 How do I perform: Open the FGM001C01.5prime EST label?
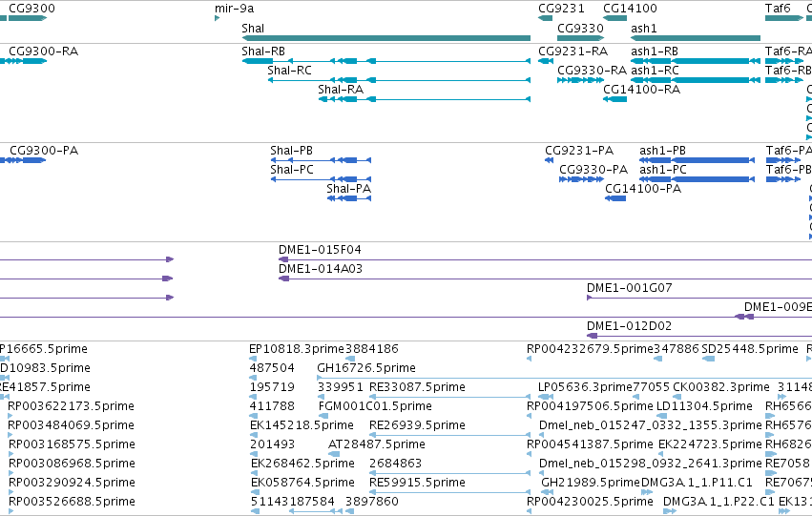pyautogui.click(x=375, y=407)
